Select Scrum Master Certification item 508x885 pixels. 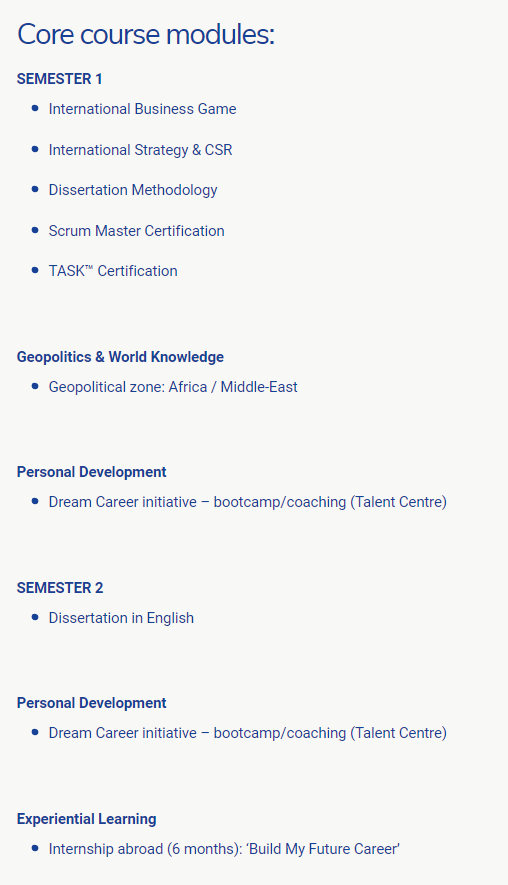[136, 231]
